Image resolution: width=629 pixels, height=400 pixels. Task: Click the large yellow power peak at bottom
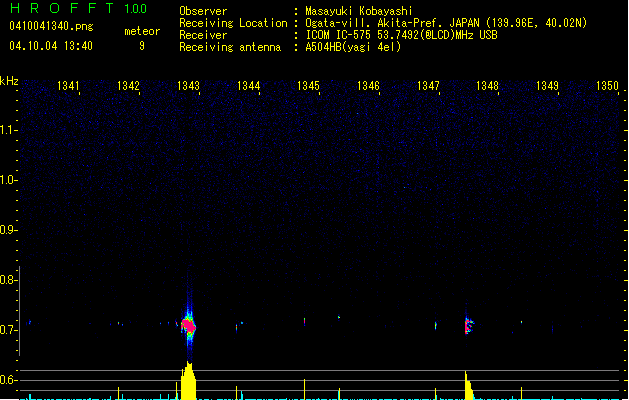[x=188, y=382]
